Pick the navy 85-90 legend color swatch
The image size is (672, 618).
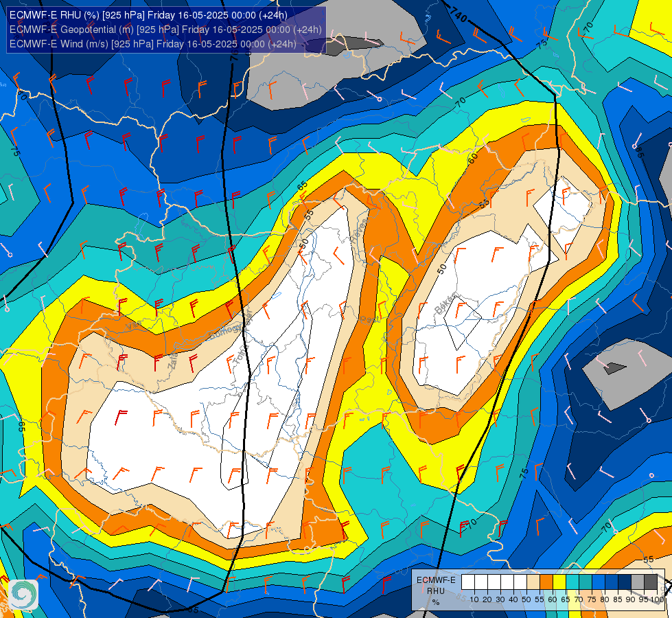tap(625, 582)
